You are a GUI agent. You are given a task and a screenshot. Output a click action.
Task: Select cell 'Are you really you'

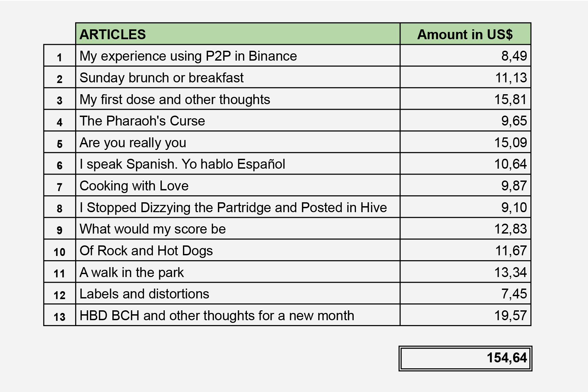[x=238, y=142]
